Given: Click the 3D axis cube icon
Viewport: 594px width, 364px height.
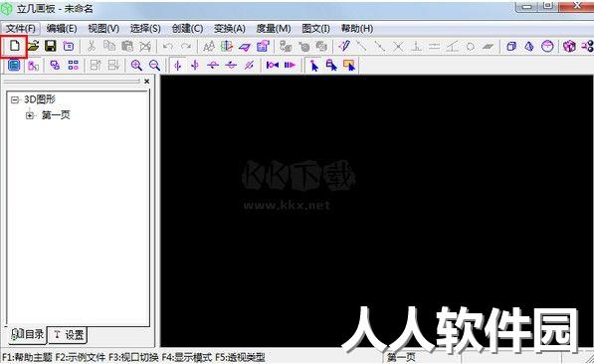Looking at the screenshot, I should (227, 46).
